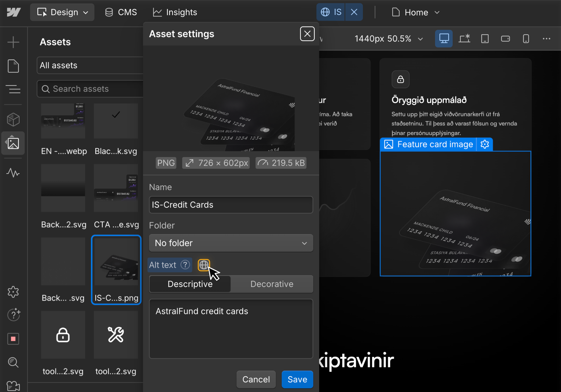Open the No folder dropdown
The image size is (561, 392).
231,243
